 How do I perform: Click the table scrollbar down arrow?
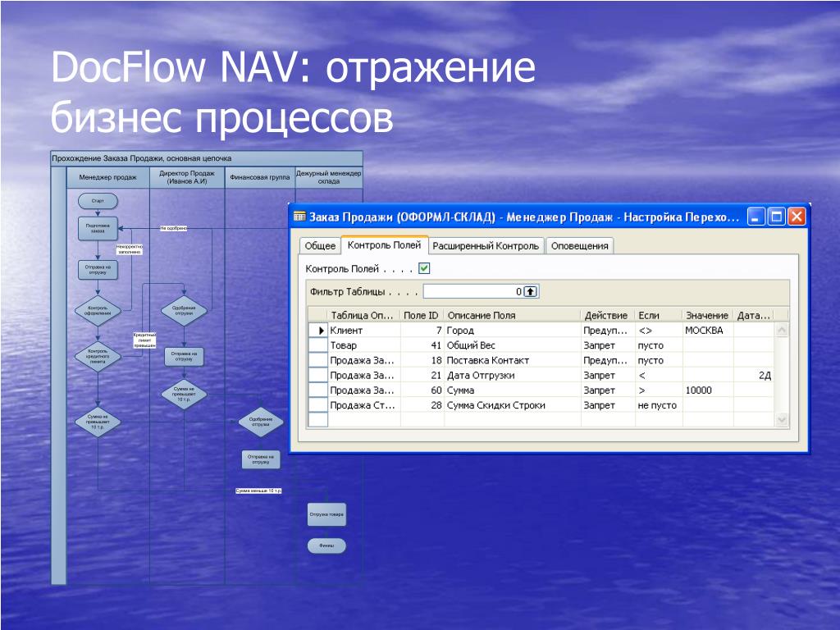[782, 420]
